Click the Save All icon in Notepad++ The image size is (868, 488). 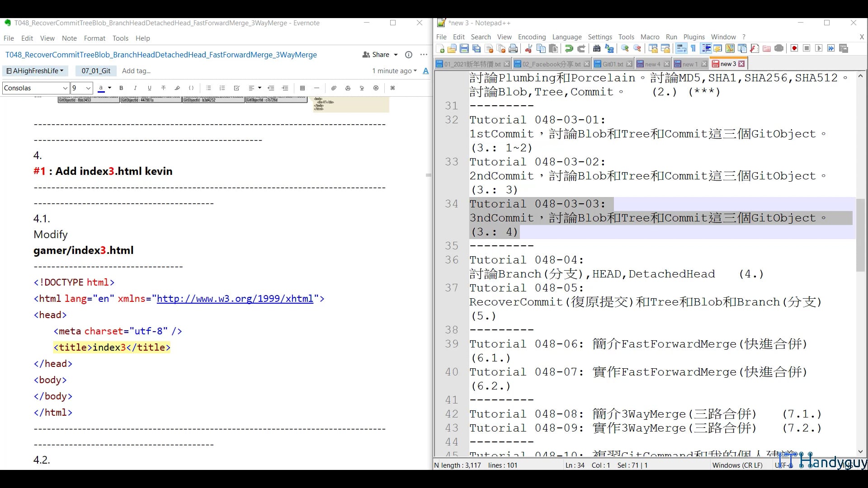coord(476,48)
